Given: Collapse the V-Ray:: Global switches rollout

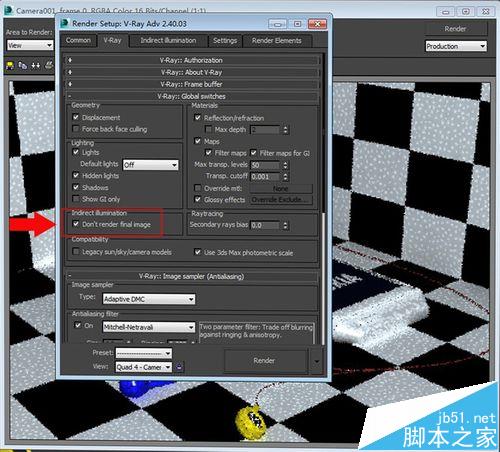Looking at the screenshot, I should 192,96.
